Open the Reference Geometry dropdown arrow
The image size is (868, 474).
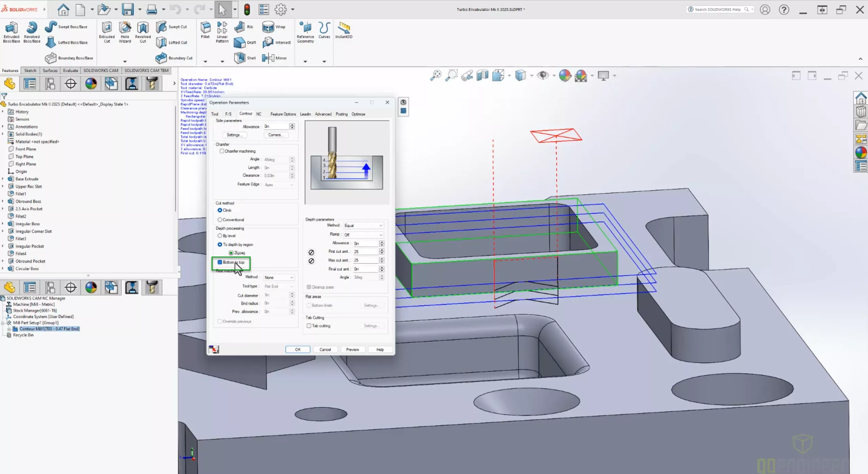pyautogui.click(x=305, y=62)
